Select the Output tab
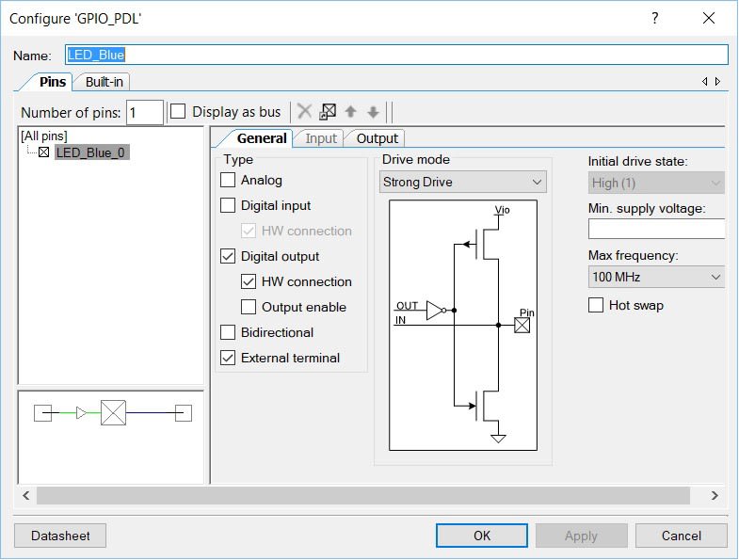The height and width of the screenshot is (560, 739). point(378,138)
